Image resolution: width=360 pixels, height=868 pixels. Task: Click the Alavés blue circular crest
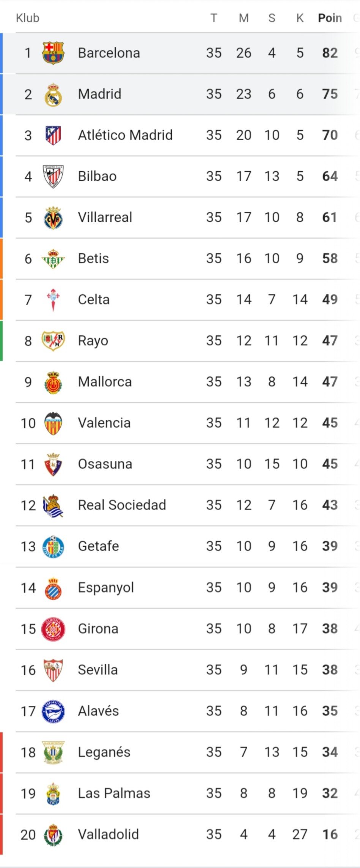point(53,711)
